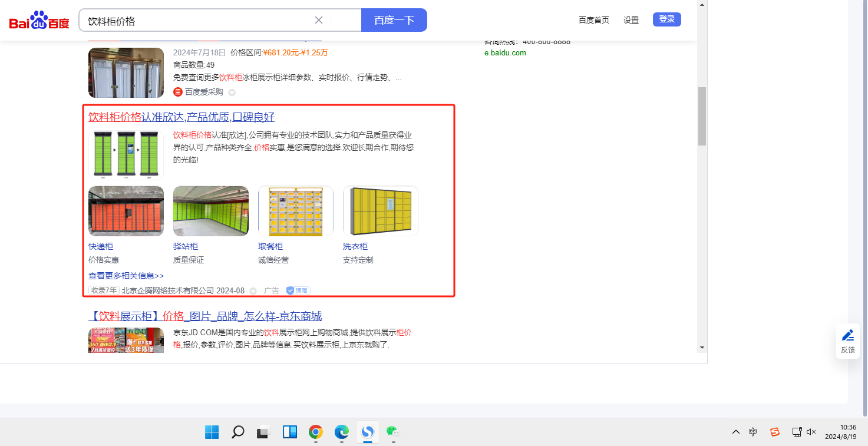The image size is (868, 446).
Task: Click the glass beverage cabinet result thumbnail
Action: click(x=126, y=72)
